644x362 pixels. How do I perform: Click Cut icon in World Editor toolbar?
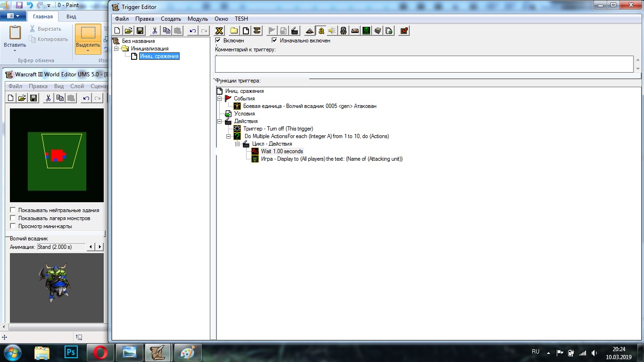click(x=48, y=98)
